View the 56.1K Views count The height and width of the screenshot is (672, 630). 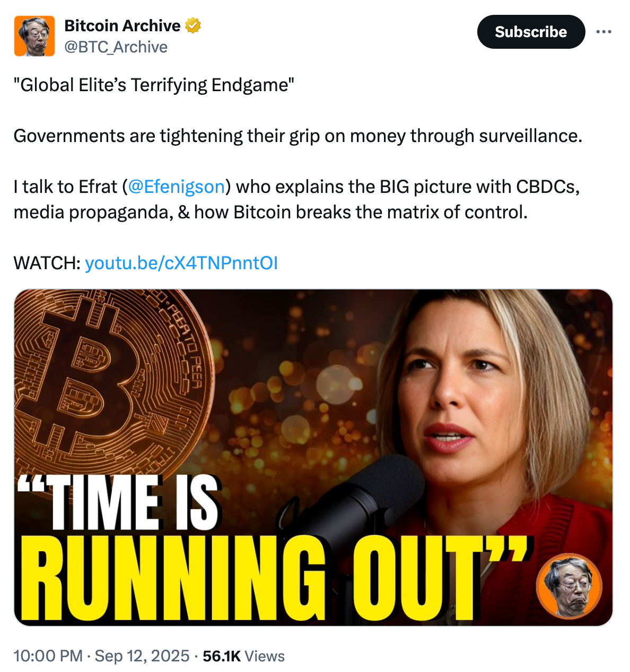tap(243, 656)
